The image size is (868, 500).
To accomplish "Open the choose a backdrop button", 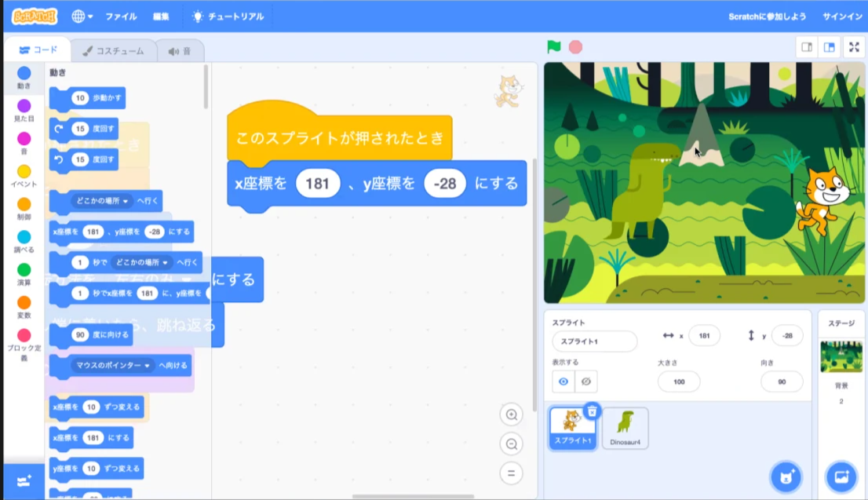I will click(841, 476).
